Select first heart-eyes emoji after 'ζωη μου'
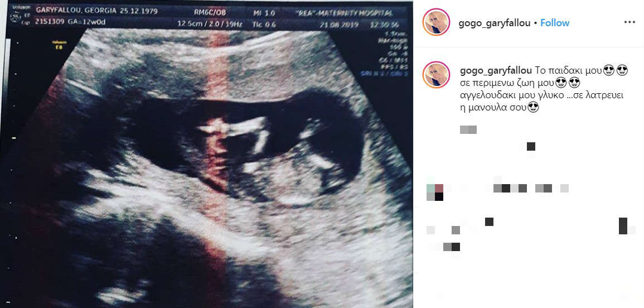The width and height of the screenshot is (644, 308). (560, 83)
